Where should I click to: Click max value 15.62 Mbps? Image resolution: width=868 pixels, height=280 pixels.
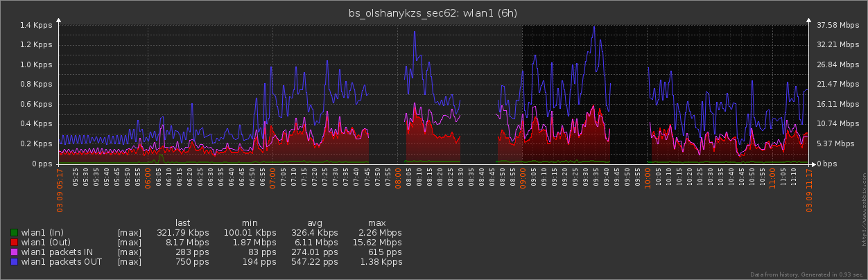(377, 243)
